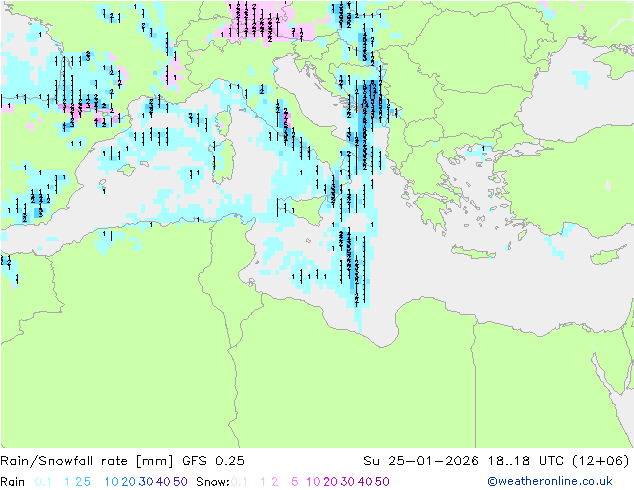
Task: Select the Snow legend value 5
Action: pyautogui.click(x=294, y=482)
